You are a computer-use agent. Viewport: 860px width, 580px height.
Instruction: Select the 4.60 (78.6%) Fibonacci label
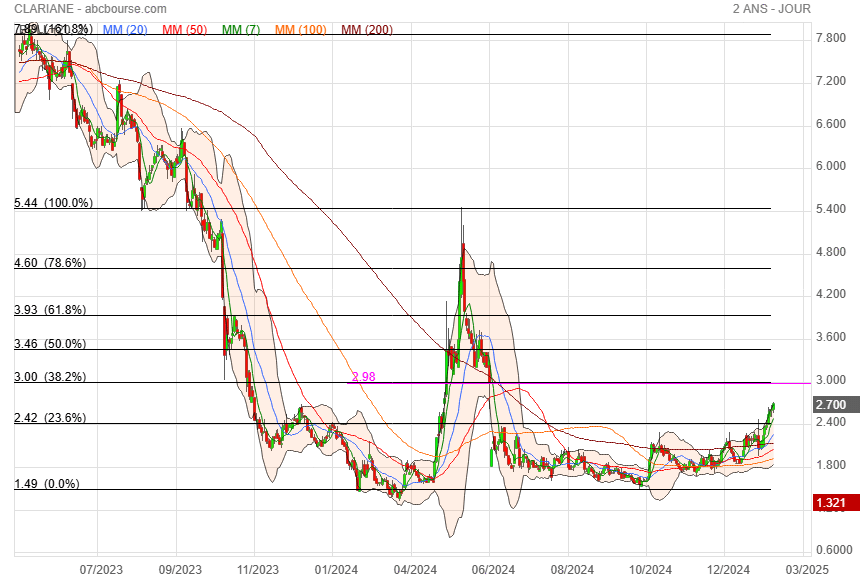50,263
